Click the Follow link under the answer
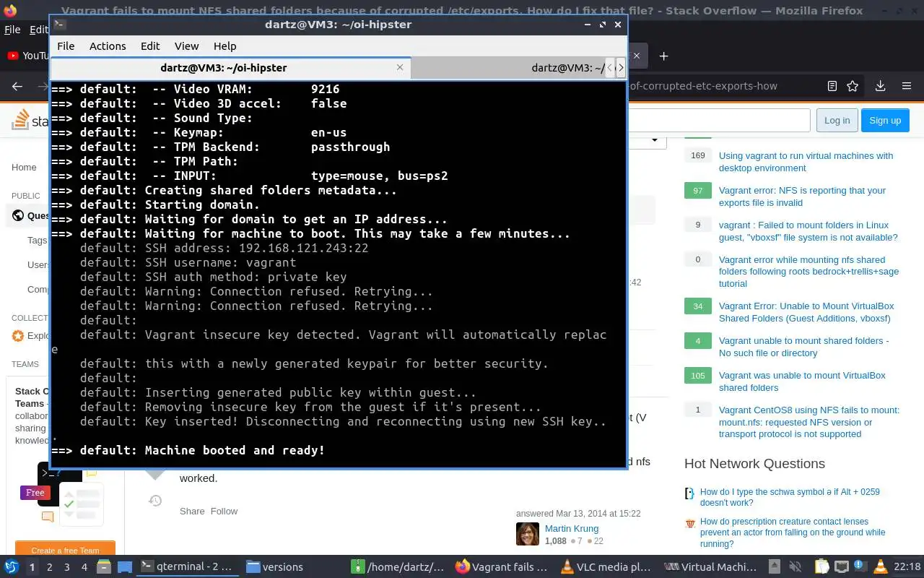Image resolution: width=924 pixels, height=578 pixels. pos(224,511)
